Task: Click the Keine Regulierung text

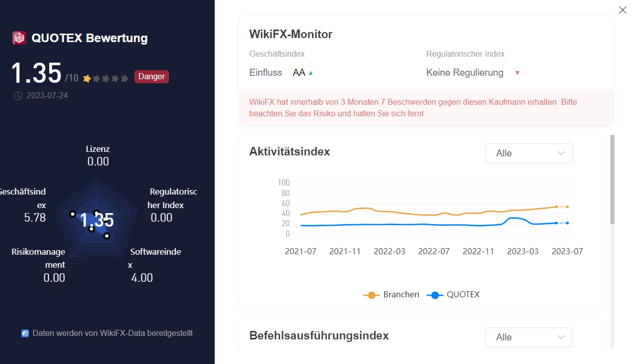Action: tap(465, 73)
